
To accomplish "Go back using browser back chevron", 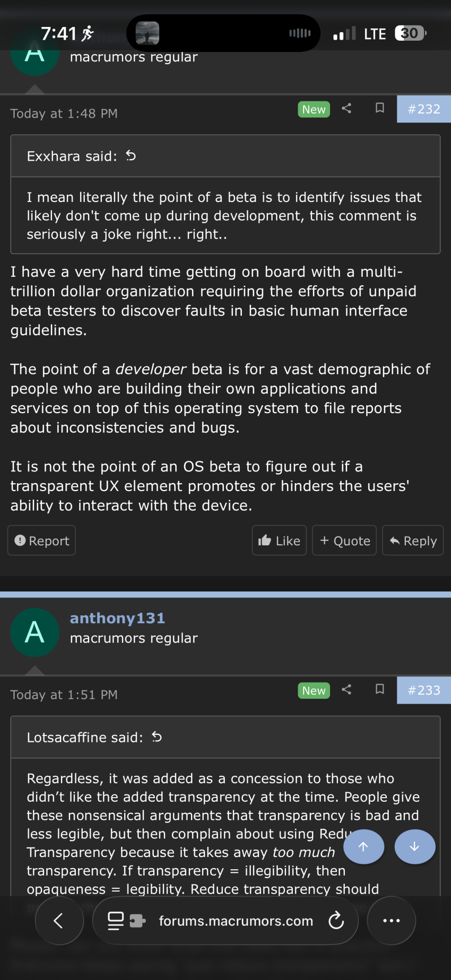I will tap(59, 921).
